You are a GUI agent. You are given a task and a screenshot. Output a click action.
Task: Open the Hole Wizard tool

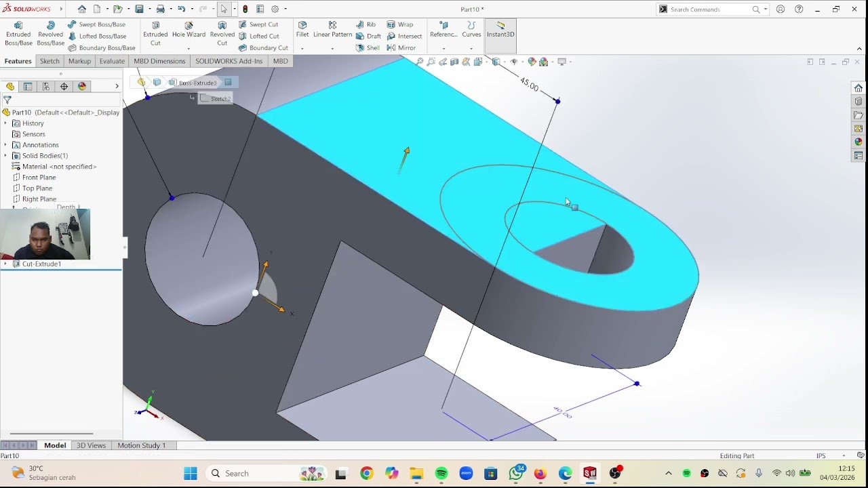click(x=189, y=30)
